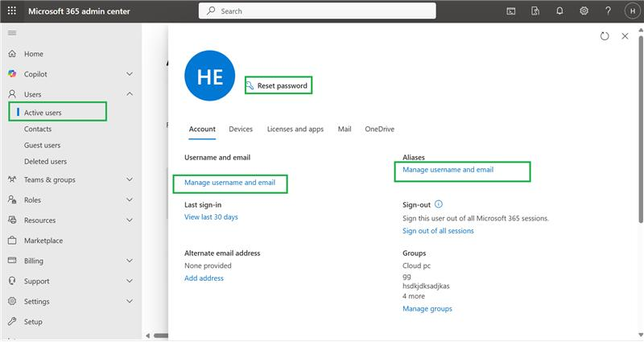Switch to the Devices tab
644x342 pixels.
click(x=241, y=129)
